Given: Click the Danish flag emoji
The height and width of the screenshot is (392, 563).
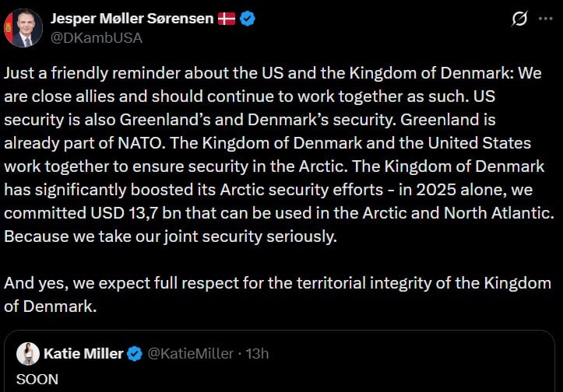Looking at the screenshot, I should [x=227, y=19].
